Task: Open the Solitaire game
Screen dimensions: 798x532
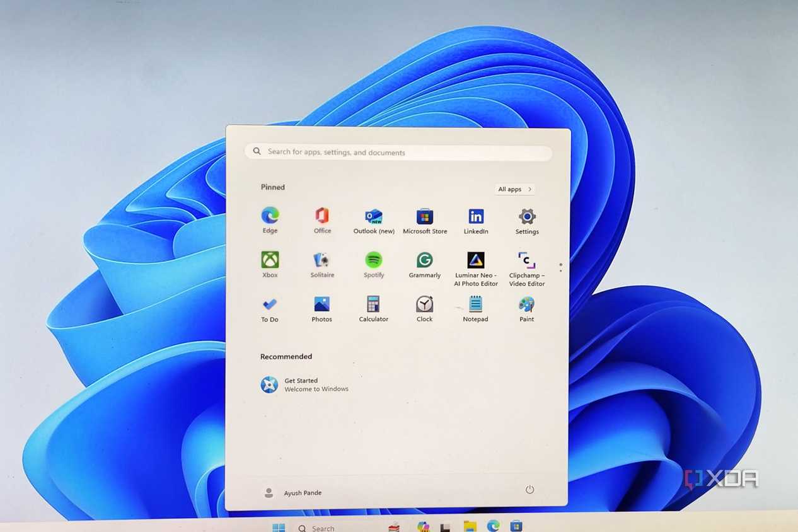Action: pos(322,265)
